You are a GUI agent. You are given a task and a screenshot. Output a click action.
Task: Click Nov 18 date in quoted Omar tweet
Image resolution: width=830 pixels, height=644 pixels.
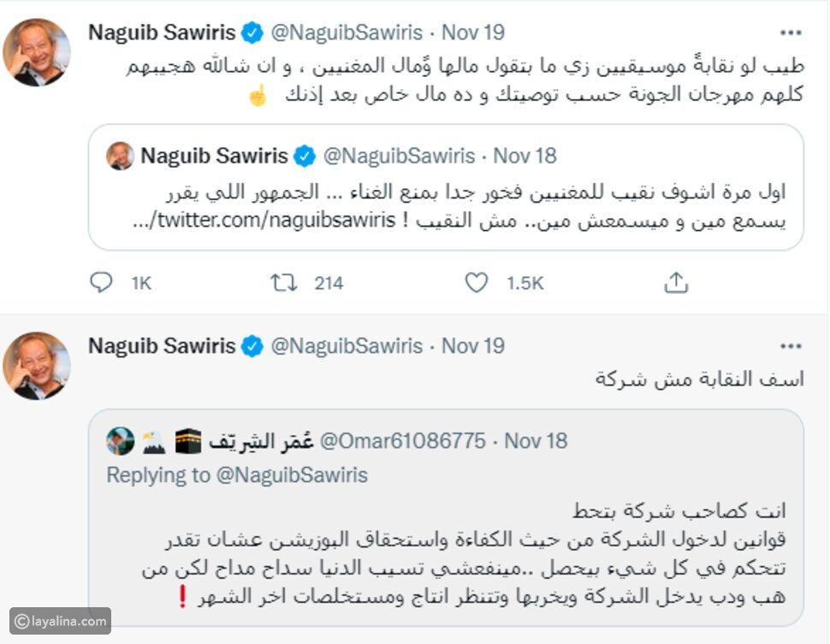tap(536, 441)
